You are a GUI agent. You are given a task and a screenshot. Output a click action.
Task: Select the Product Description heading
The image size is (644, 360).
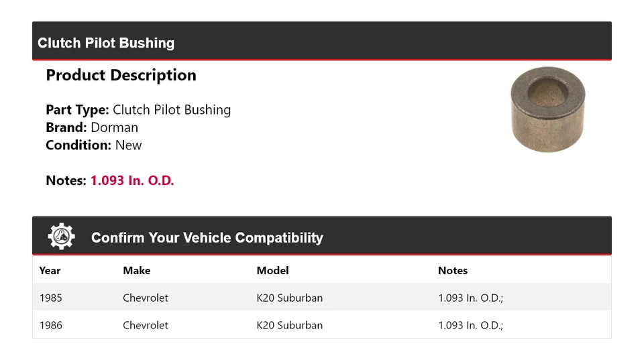(x=121, y=75)
